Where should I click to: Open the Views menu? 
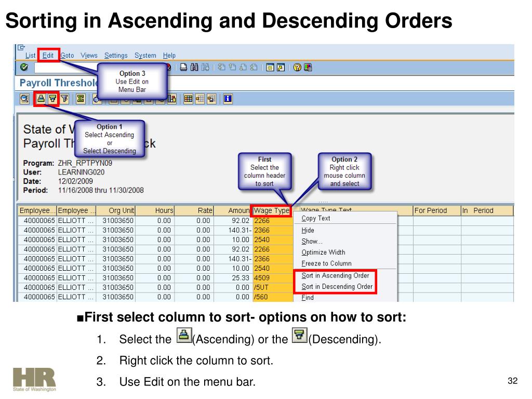pyautogui.click(x=89, y=55)
